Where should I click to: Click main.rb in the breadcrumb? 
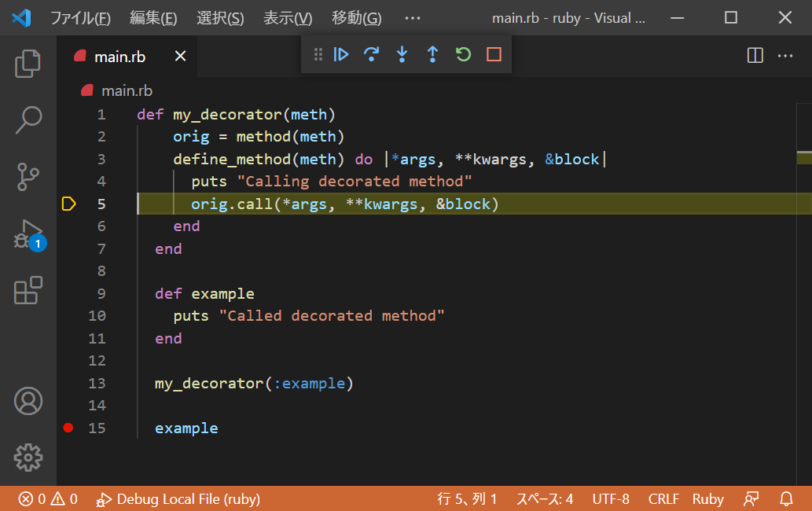coord(127,90)
